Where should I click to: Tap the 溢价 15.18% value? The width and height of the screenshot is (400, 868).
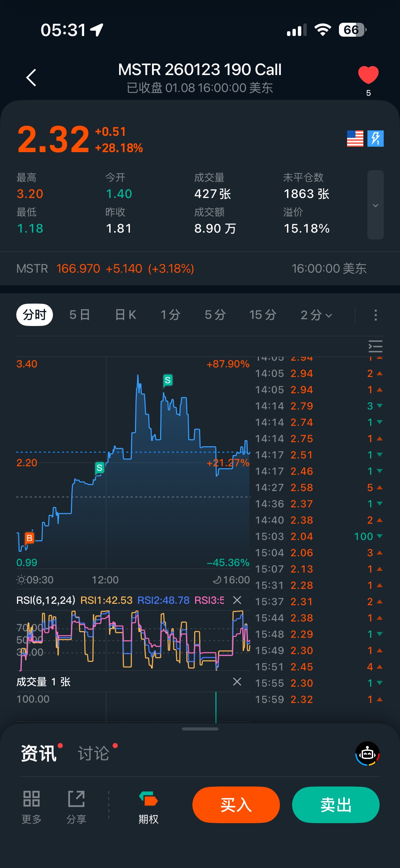306,229
